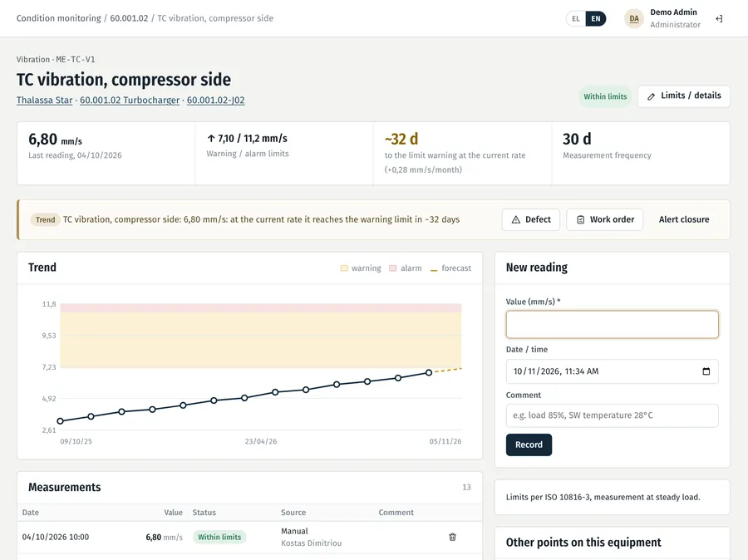This screenshot has width=748, height=560.
Task: Click the Within limits badge in measurement row
Action: [219, 537]
